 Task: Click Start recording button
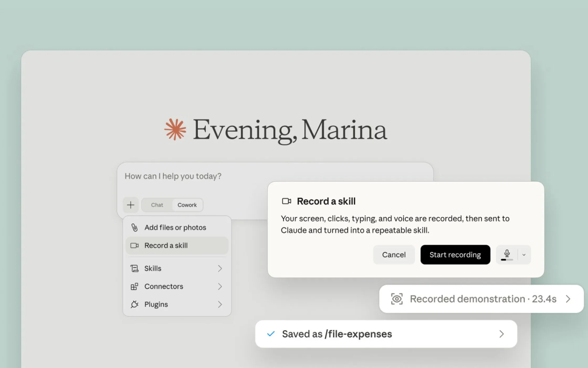pos(455,254)
